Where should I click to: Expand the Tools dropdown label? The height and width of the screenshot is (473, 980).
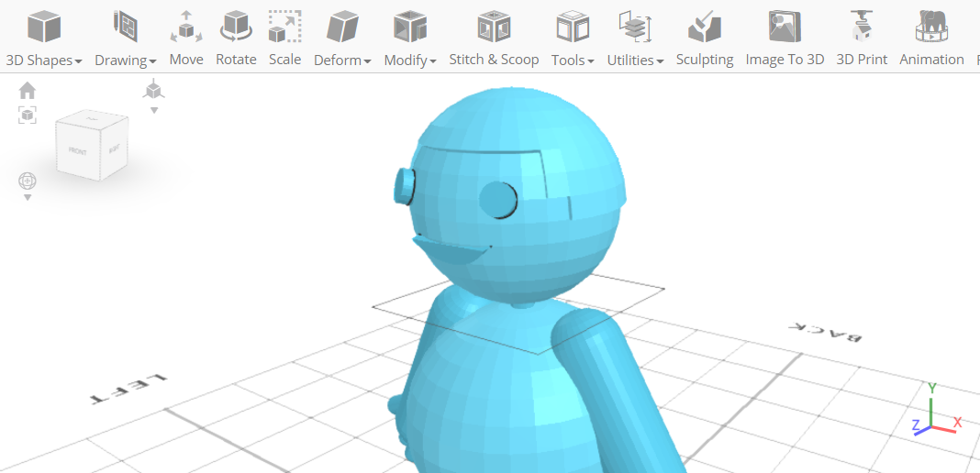[573, 60]
